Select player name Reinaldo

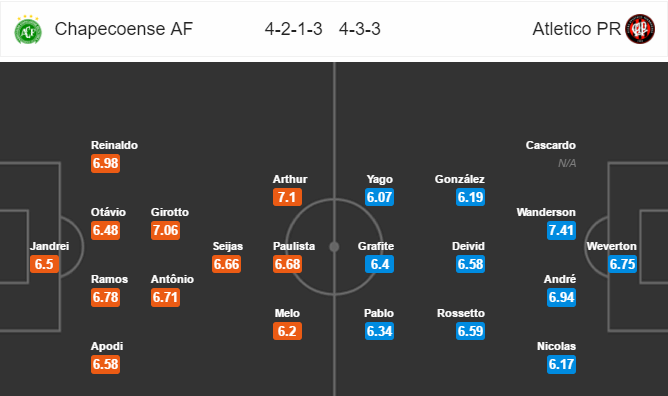[114, 145]
